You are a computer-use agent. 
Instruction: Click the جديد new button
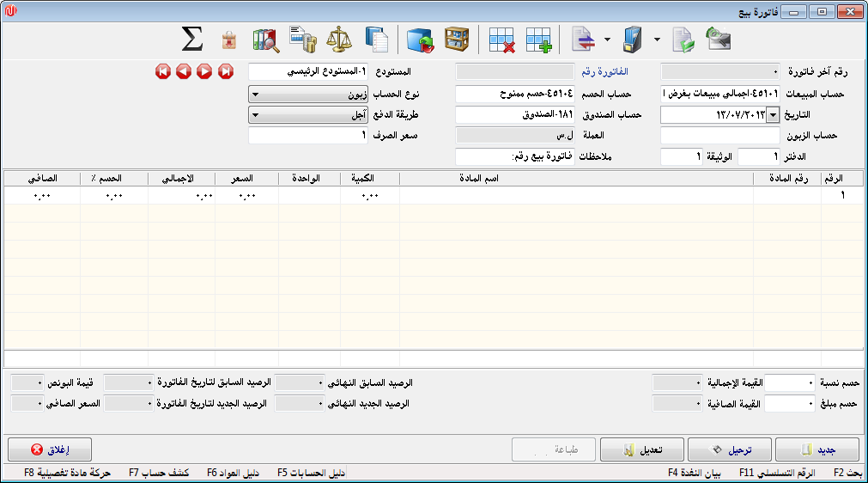pyautogui.click(x=817, y=449)
